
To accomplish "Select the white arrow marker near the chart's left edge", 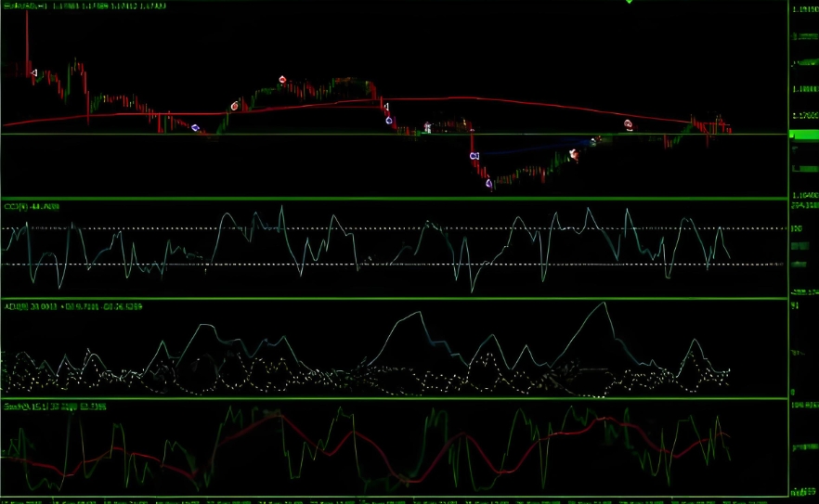I will click(x=34, y=72).
